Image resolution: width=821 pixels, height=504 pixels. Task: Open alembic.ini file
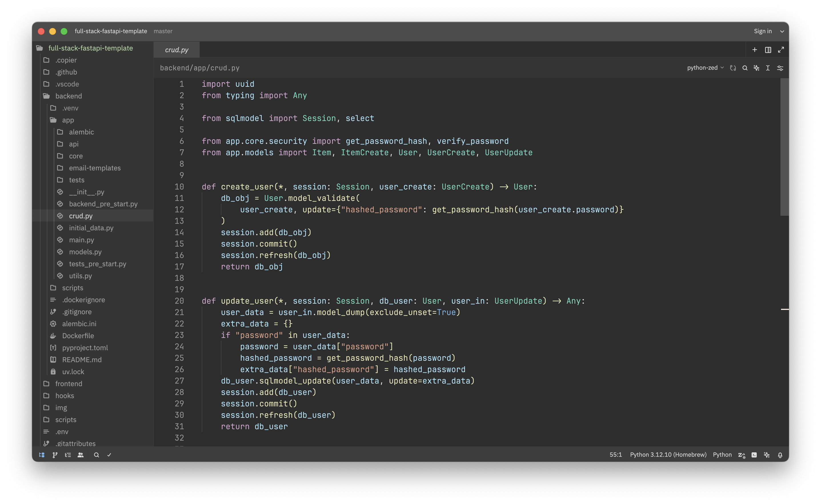point(93,324)
